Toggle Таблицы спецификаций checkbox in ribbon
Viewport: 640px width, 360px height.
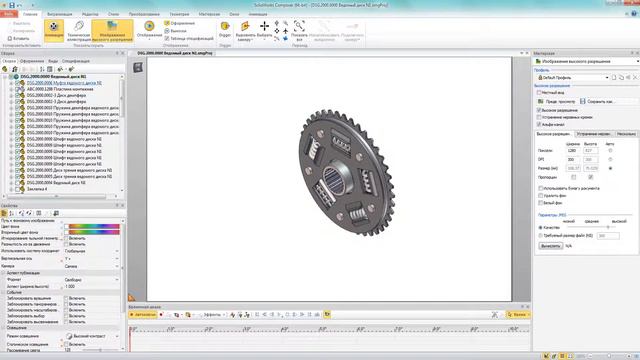(167, 38)
